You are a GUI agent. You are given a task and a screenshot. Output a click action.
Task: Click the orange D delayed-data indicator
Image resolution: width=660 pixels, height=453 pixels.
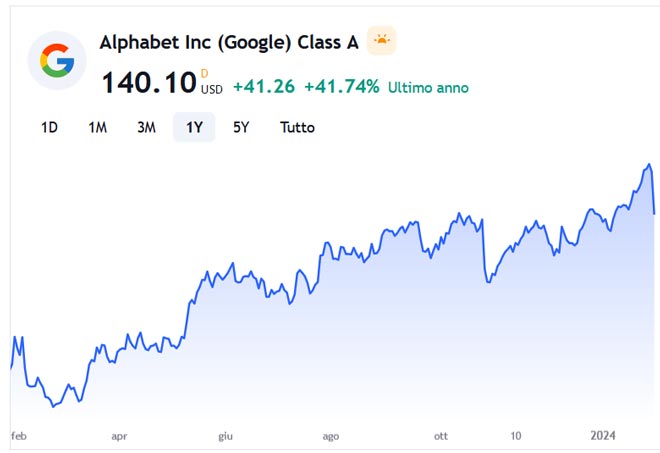205,72
